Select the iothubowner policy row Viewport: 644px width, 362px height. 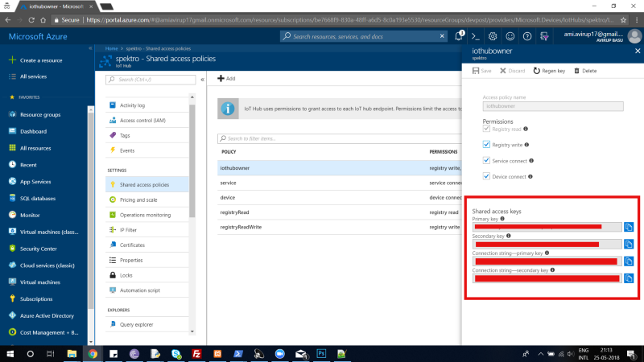[x=340, y=168]
